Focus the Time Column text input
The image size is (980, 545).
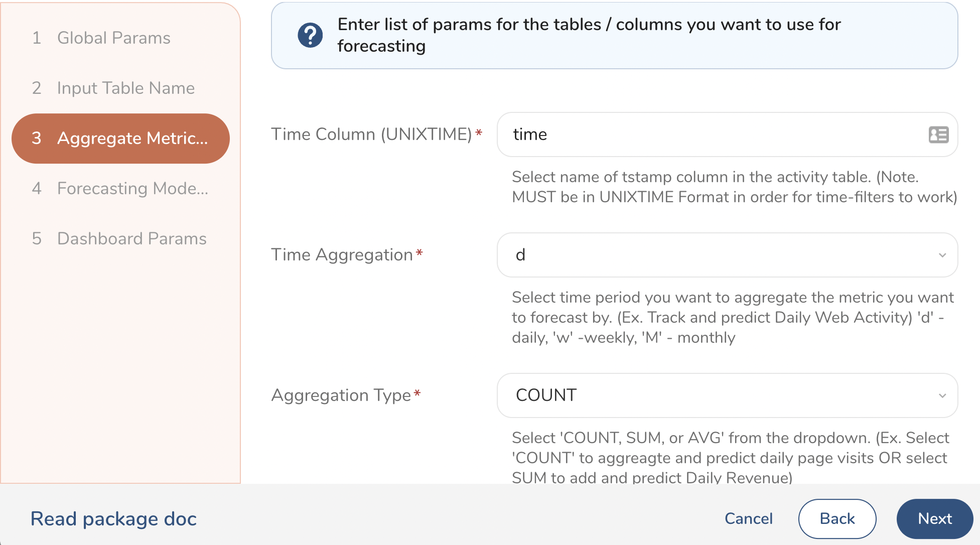pyautogui.click(x=713, y=134)
